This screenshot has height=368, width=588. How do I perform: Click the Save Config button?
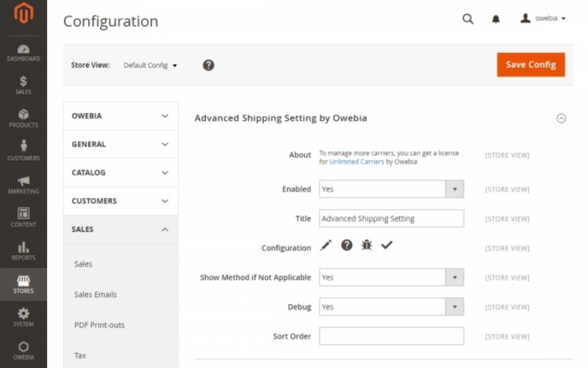click(531, 65)
